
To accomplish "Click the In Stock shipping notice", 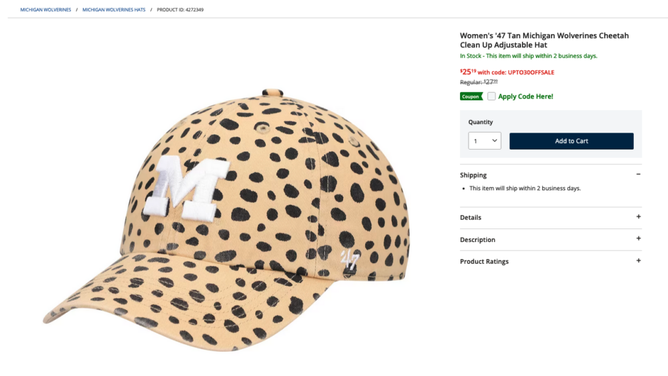I will point(528,56).
